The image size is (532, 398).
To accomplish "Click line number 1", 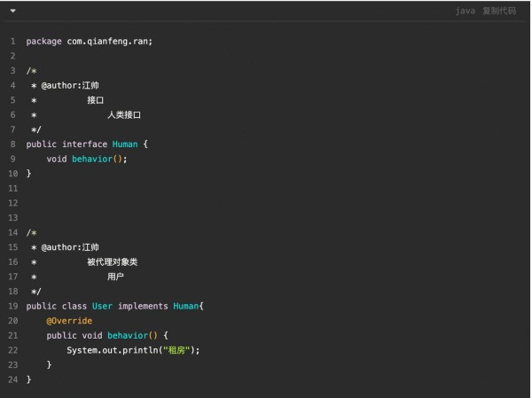I will point(13,42).
